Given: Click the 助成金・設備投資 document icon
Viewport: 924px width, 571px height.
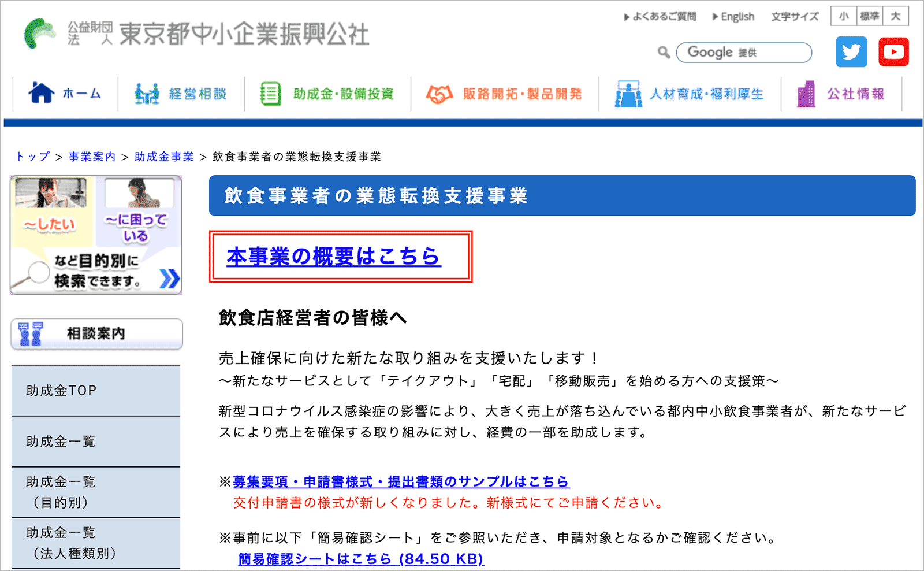Looking at the screenshot, I should [x=270, y=94].
